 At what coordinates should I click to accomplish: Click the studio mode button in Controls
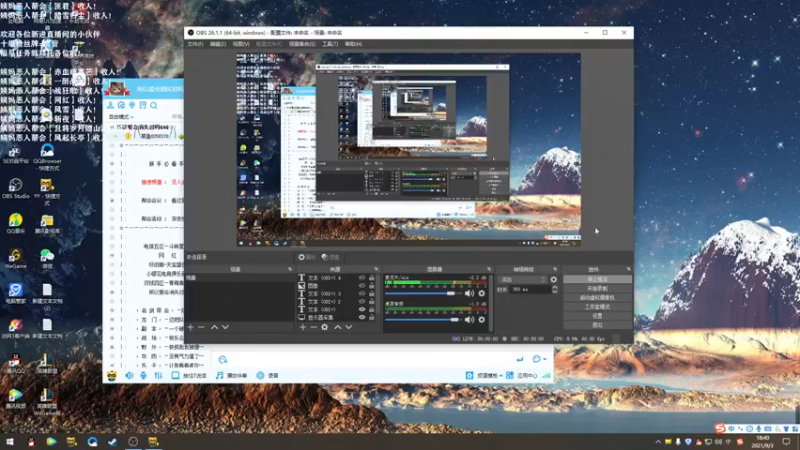[x=597, y=307]
